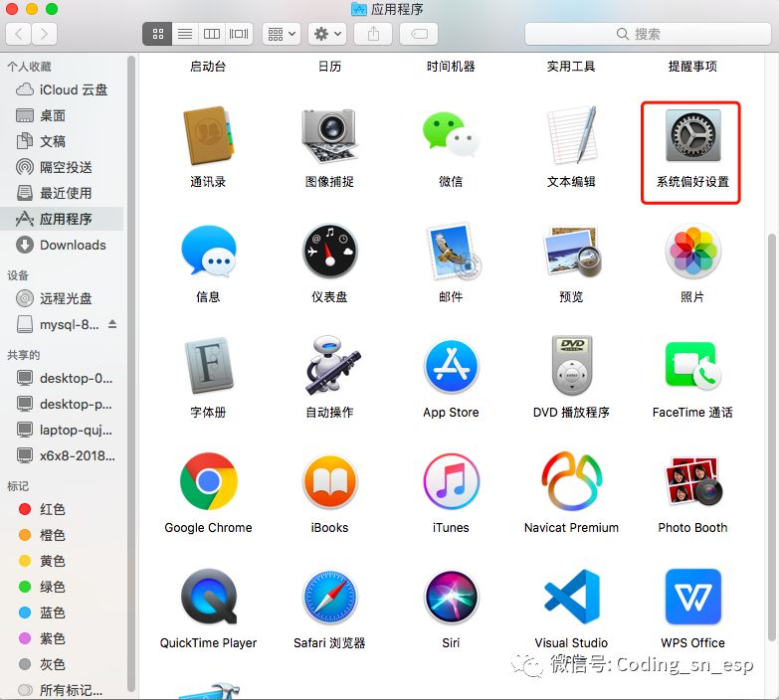Switch to Cover Flow view mode
Image resolution: width=779 pixels, height=700 pixels.
click(x=239, y=34)
